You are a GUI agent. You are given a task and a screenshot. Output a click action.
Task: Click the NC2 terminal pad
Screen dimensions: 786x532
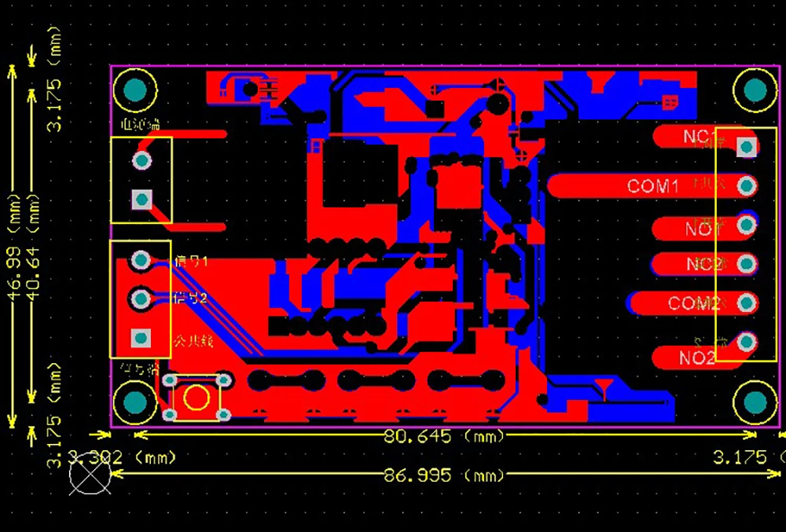pyautogui.click(x=747, y=264)
